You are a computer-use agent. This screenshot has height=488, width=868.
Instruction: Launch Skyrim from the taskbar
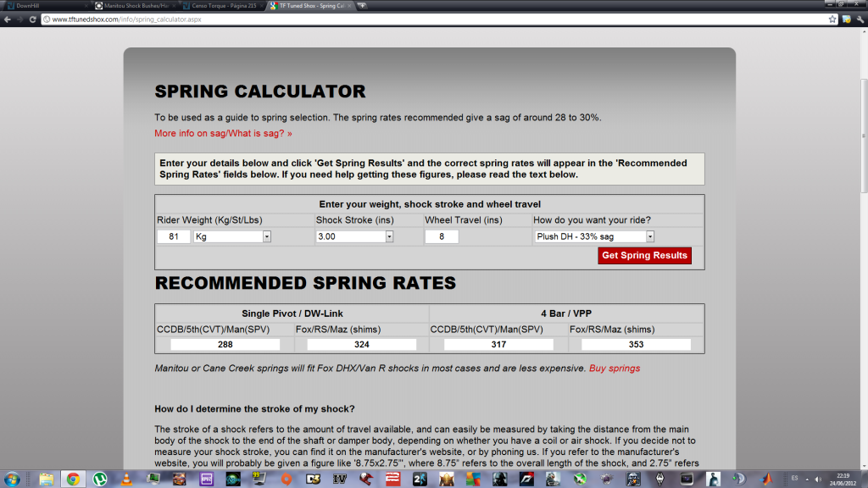(659, 480)
